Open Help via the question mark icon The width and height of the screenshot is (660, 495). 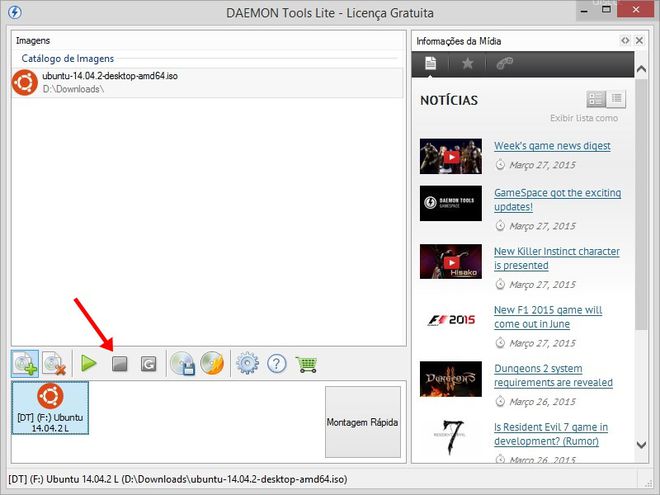(x=277, y=363)
